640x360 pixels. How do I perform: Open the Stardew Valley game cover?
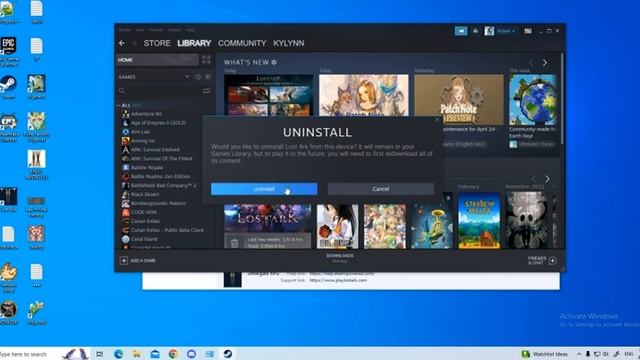(479, 221)
